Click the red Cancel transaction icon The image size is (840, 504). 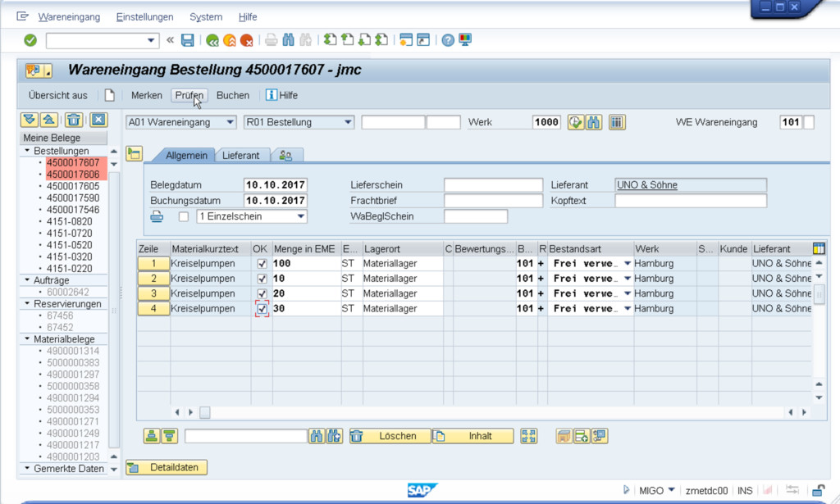pos(246,40)
